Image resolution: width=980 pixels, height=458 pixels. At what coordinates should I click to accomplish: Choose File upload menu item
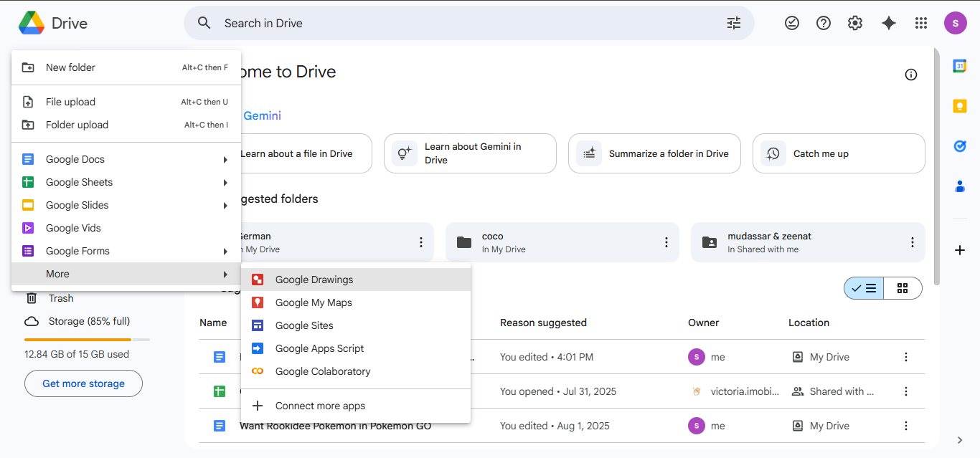pyautogui.click(x=126, y=102)
